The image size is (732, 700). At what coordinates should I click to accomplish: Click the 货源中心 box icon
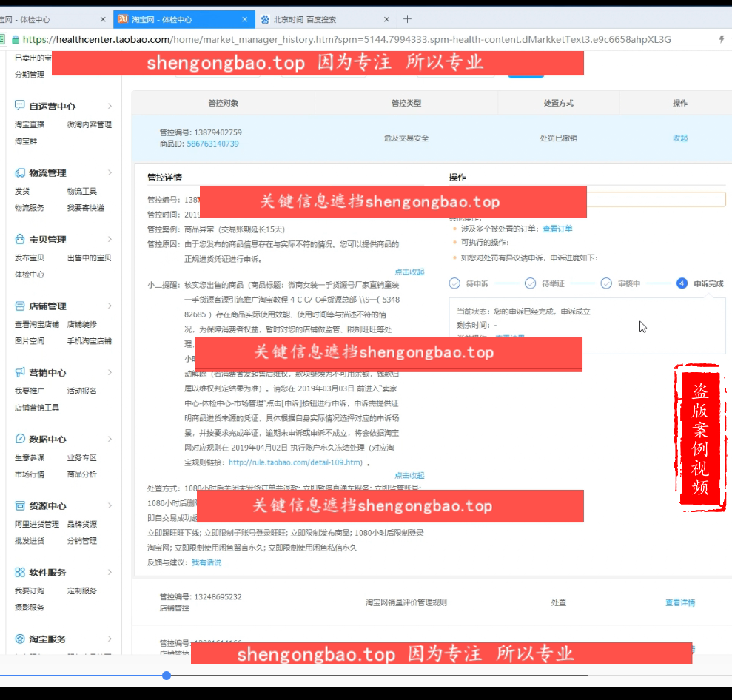pos(19,506)
